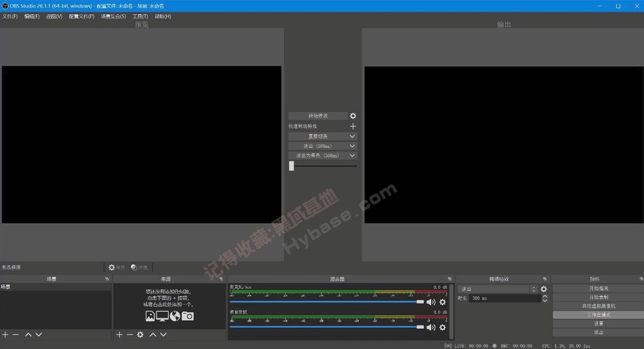
Task: Click the 开始录制 button
Action: [597, 296]
